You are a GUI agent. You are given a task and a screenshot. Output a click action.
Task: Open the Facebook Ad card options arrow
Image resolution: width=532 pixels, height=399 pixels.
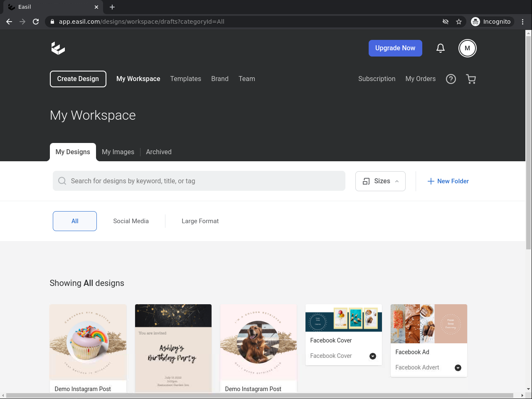pos(458,367)
